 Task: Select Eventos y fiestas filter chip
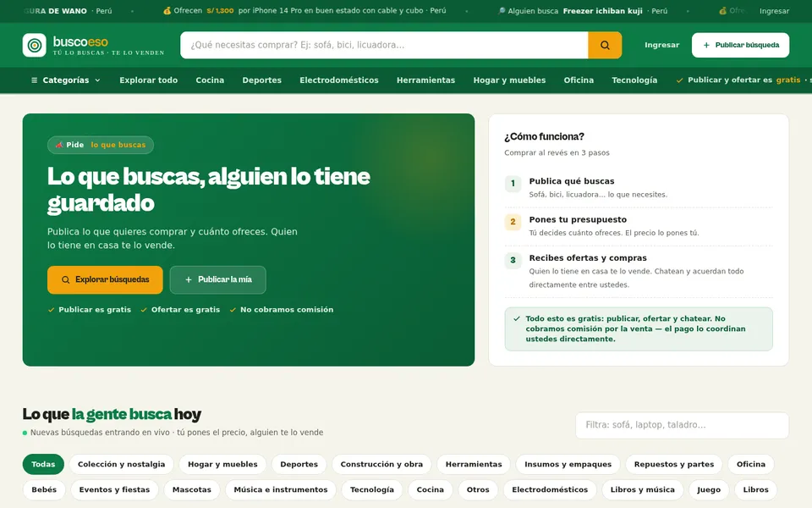(114, 490)
